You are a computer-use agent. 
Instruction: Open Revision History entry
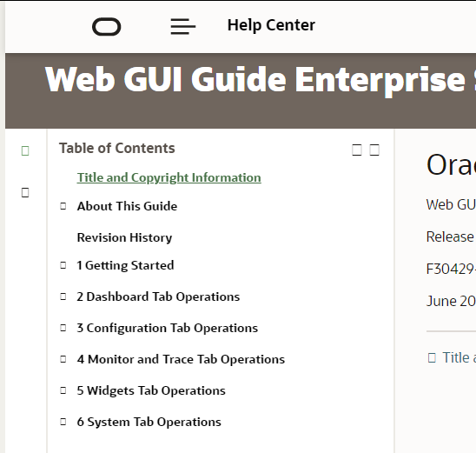click(x=124, y=237)
